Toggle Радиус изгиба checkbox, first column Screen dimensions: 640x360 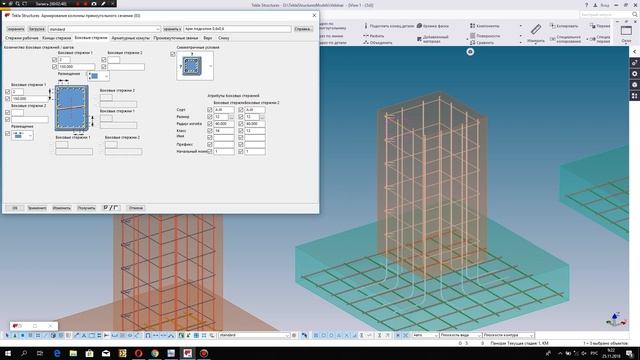click(209, 124)
